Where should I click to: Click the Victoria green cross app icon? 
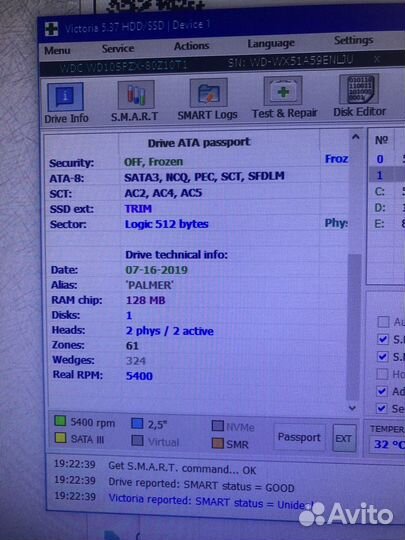52,29
